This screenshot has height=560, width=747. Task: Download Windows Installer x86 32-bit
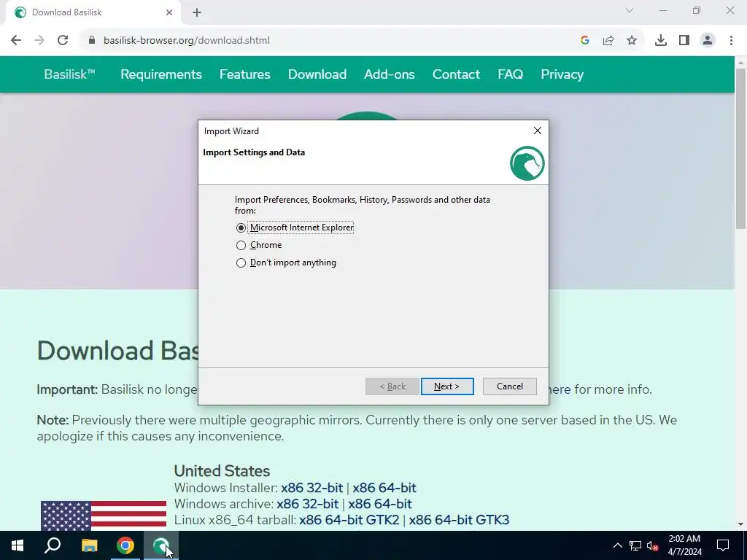tap(312, 488)
